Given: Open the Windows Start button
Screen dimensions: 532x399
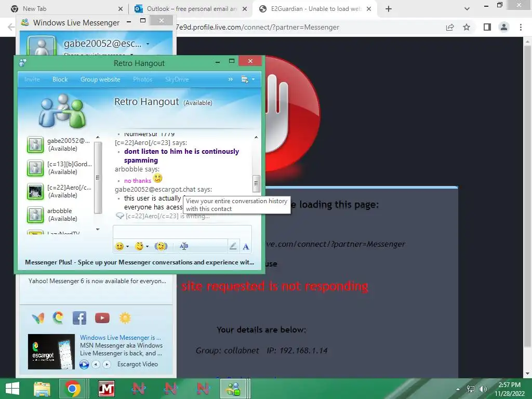Looking at the screenshot, I should (12, 389).
